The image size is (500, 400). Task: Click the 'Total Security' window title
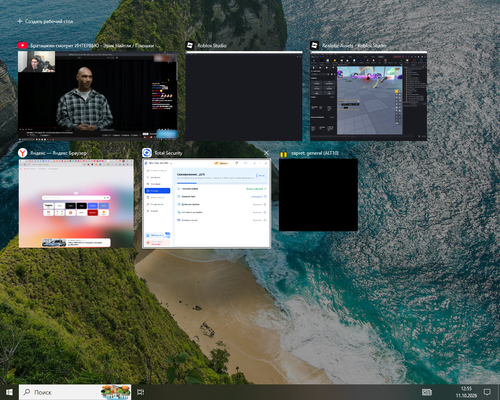(x=168, y=153)
